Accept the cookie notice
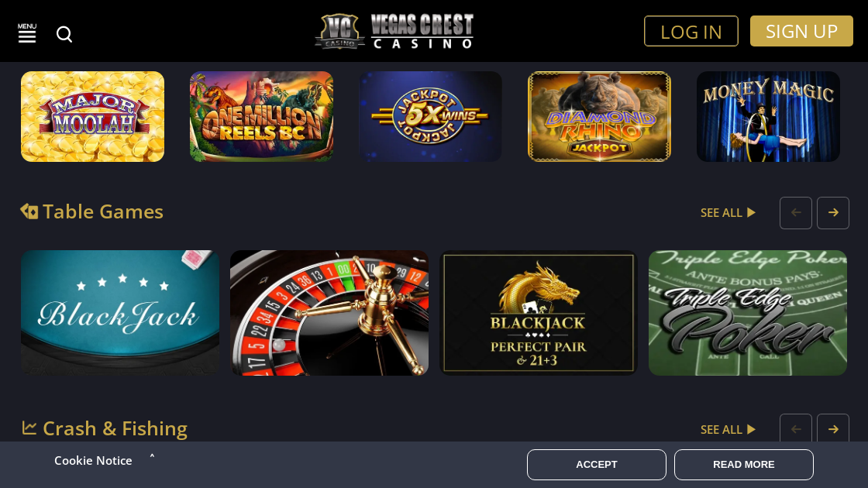The width and height of the screenshot is (868, 488). pos(596,465)
